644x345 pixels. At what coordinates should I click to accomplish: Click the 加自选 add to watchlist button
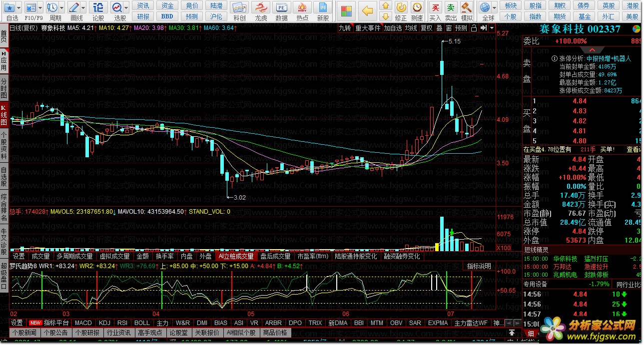pyautogui.click(x=393, y=28)
